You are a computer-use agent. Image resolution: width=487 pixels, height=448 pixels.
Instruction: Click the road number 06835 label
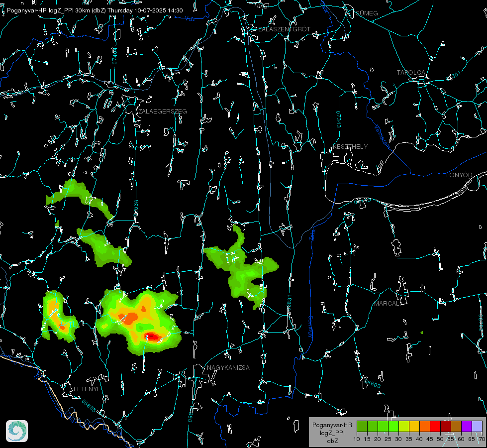(x=89, y=406)
